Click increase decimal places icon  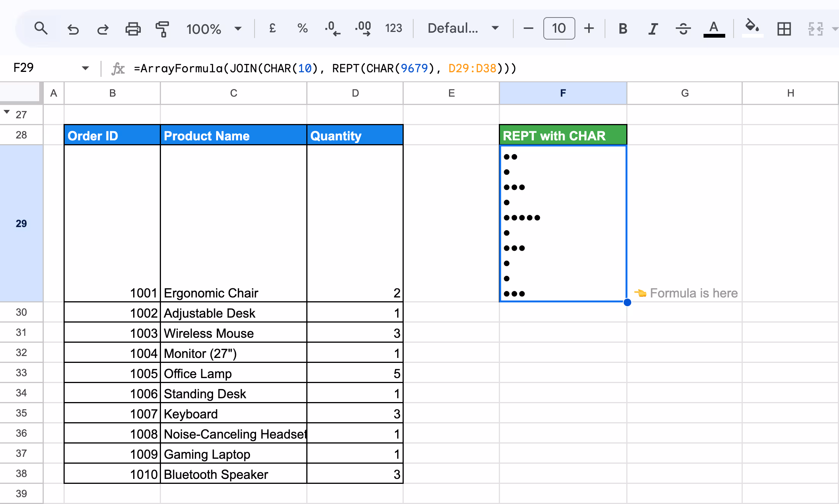click(x=363, y=29)
